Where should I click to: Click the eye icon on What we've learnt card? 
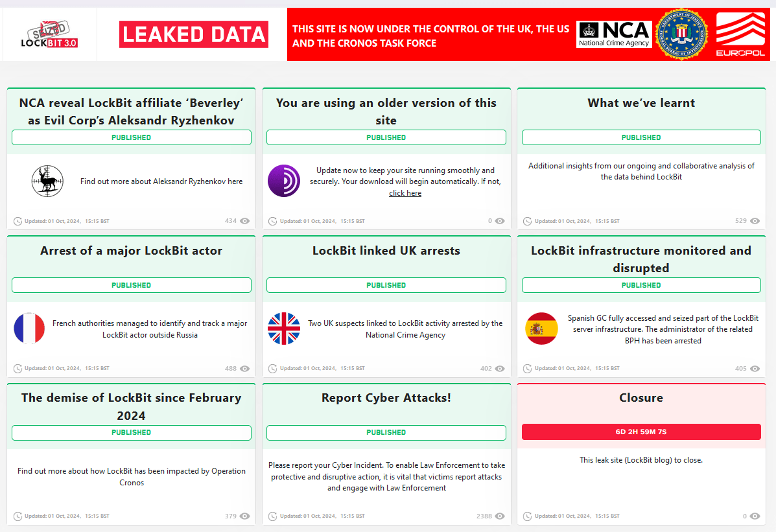(755, 221)
